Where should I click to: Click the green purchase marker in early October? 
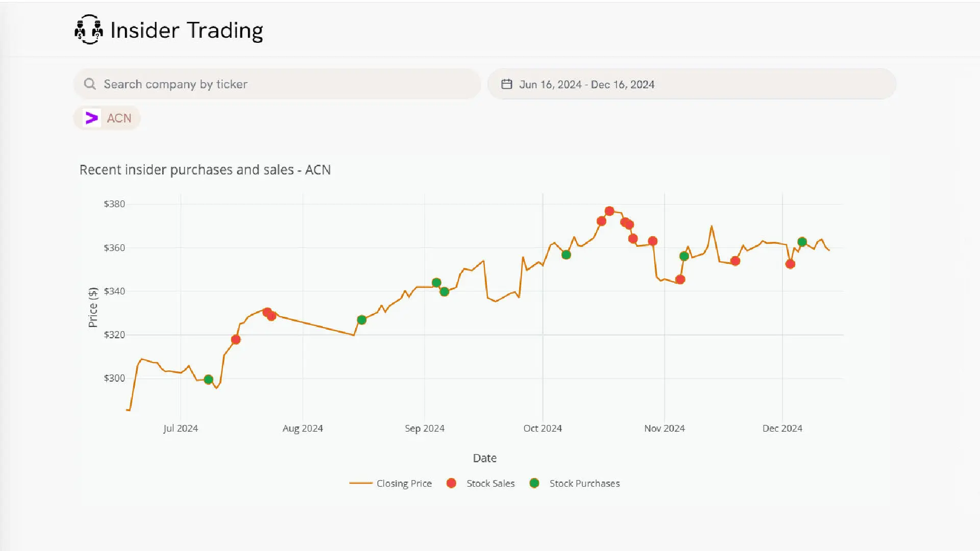[x=566, y=255]
